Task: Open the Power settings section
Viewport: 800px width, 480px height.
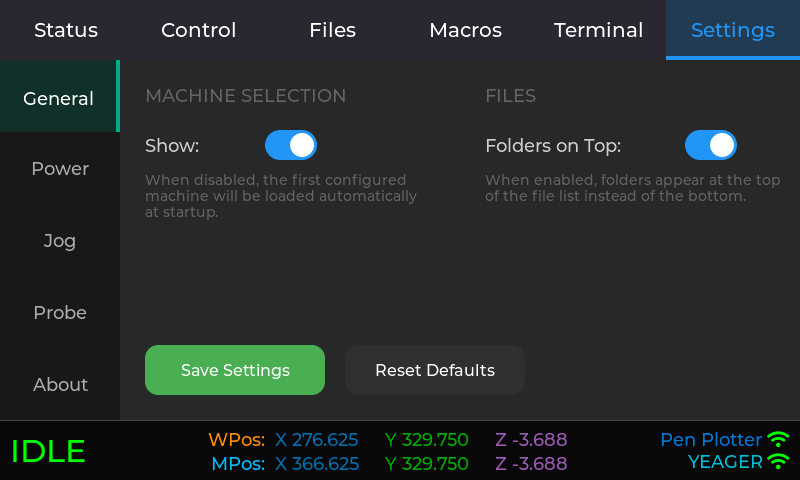Action: coord(60,169)
